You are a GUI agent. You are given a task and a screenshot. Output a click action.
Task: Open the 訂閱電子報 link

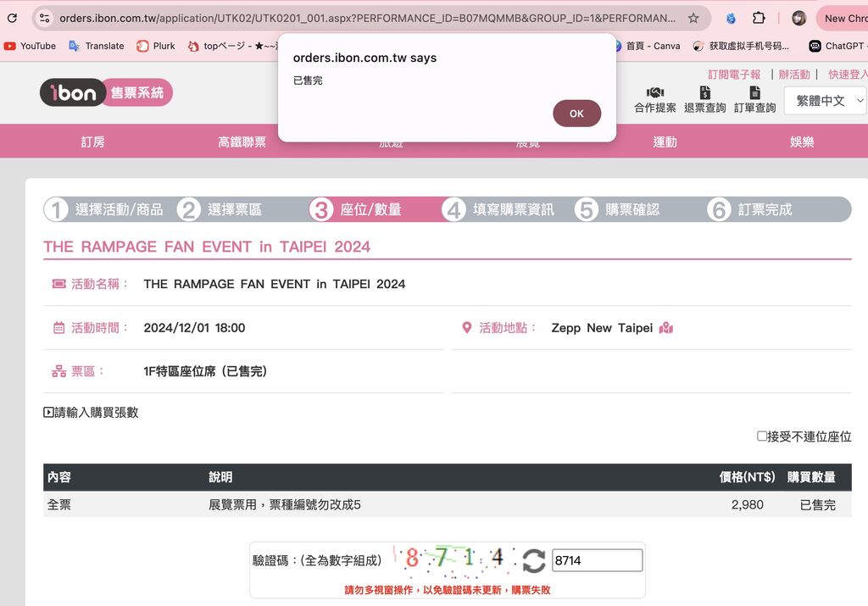coord(734,74)
